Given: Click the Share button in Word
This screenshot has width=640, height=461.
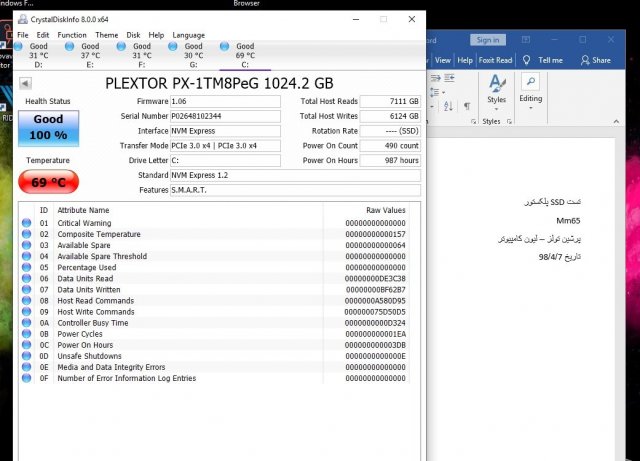Looking at the screenshot, I should pos(595,60).
